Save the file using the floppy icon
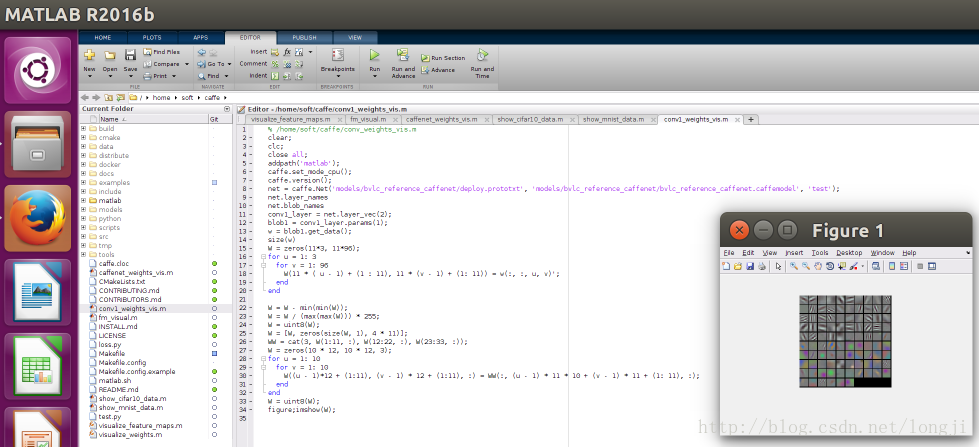The image size is (979, 447). (130, 55)
